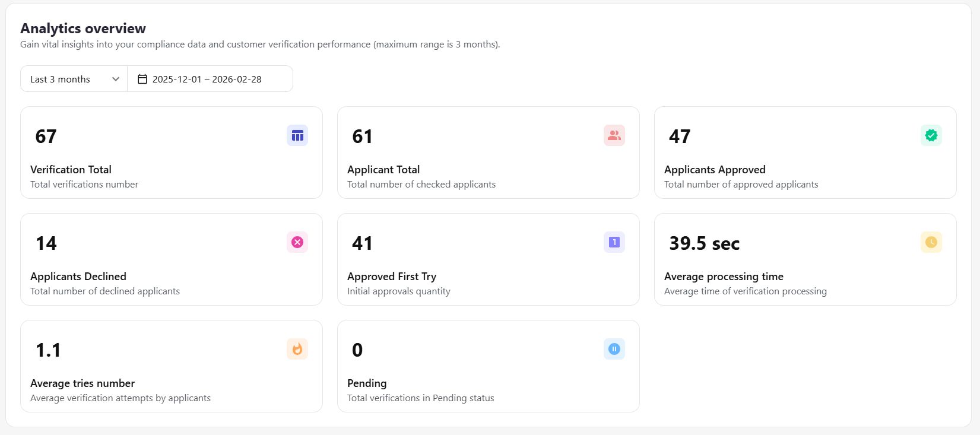The width and height of the screenshot is (980, 435).
Task: Click the 39.5 sec processing time value
Action: pos(704,243)
